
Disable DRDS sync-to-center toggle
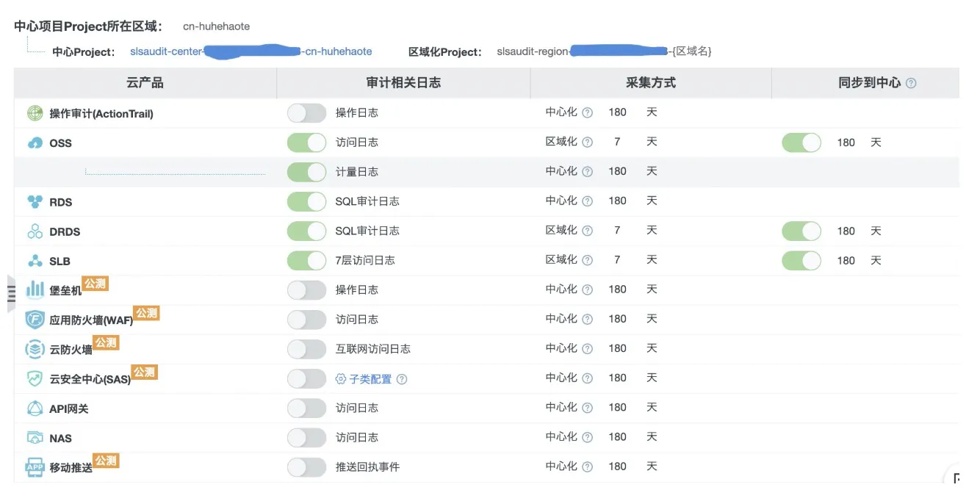coord(801,231)
